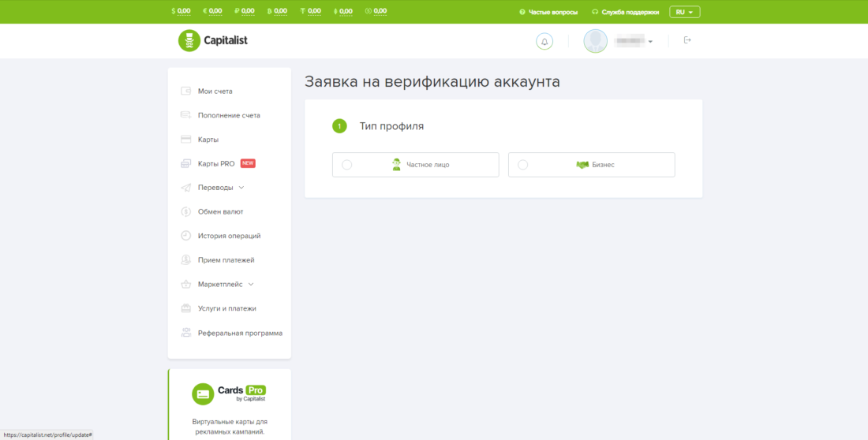This screenshot has height=440, width=868.
Task: Click the currency icon beside Обмен валют
Action: [x=186, y=211]
